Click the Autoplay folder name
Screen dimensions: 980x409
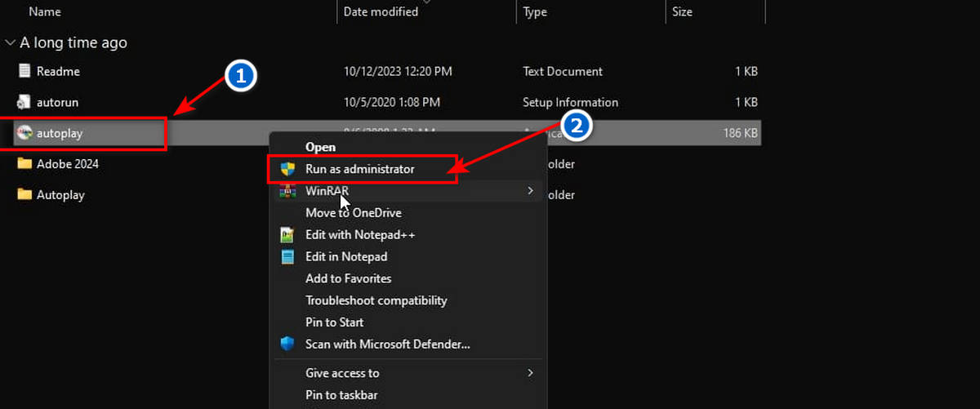click(60, 194)
